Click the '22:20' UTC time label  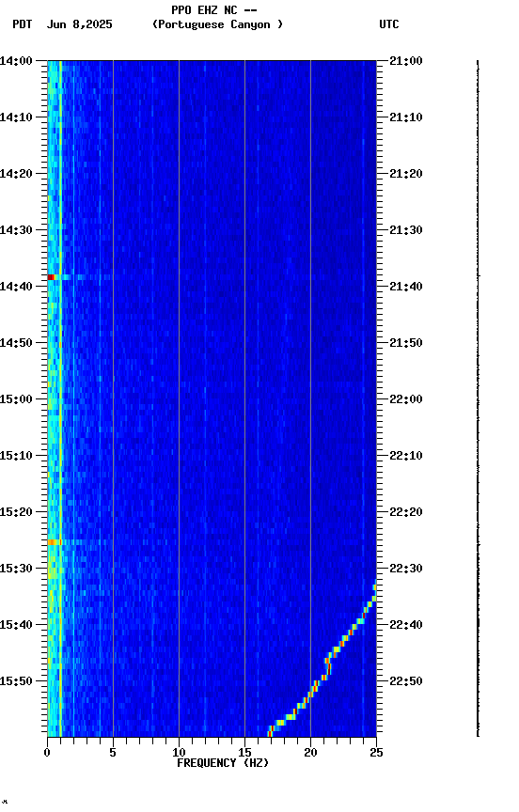click(x=406, y=512)
